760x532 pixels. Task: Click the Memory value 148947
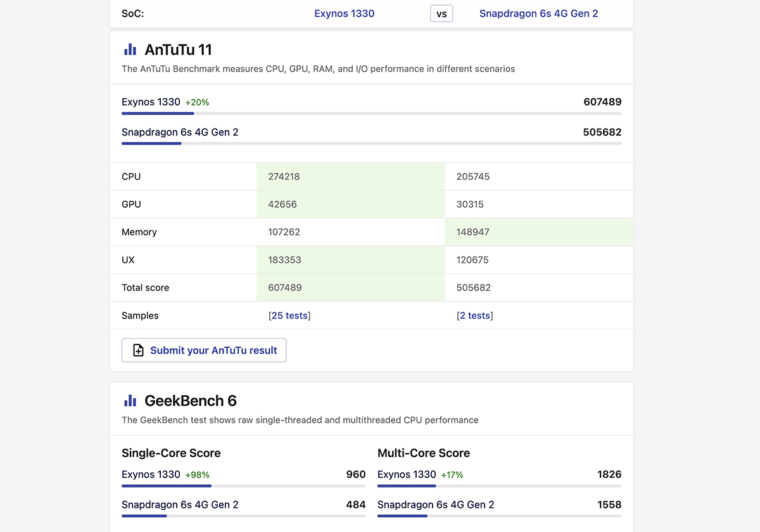[472, 232]
